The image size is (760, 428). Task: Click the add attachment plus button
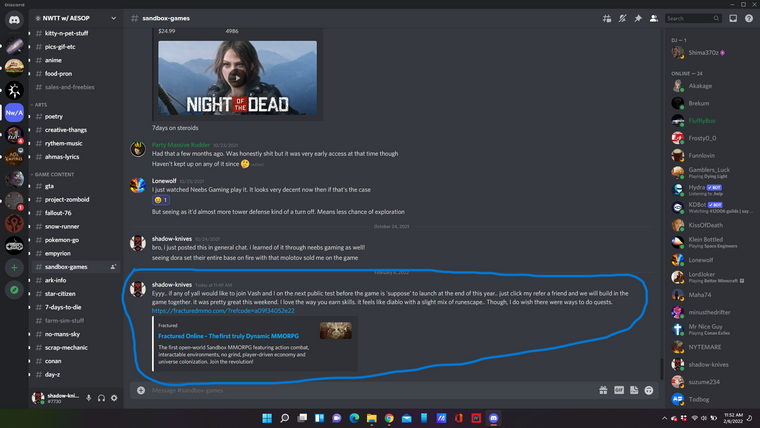(x=141, y=390)
